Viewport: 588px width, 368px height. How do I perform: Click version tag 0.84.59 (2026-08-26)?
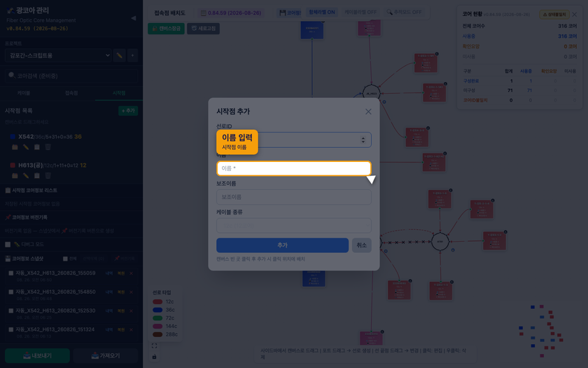pyautogui.click(x=230, y=13)
